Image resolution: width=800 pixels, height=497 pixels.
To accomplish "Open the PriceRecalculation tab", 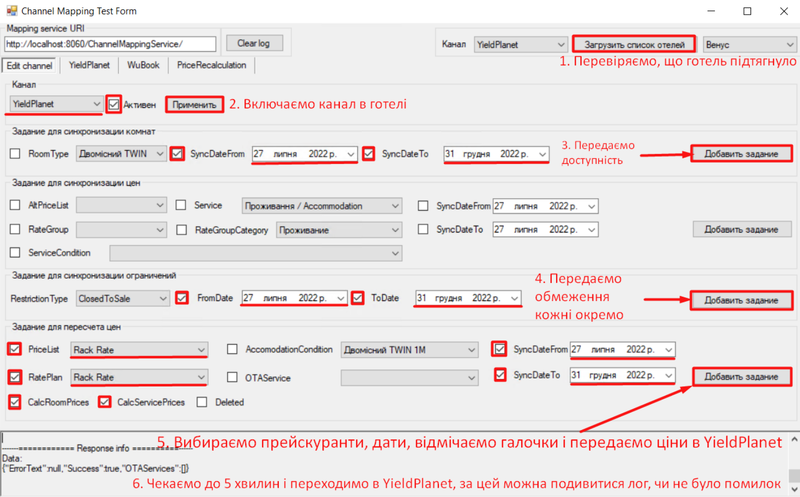I will tap(211, 65).
